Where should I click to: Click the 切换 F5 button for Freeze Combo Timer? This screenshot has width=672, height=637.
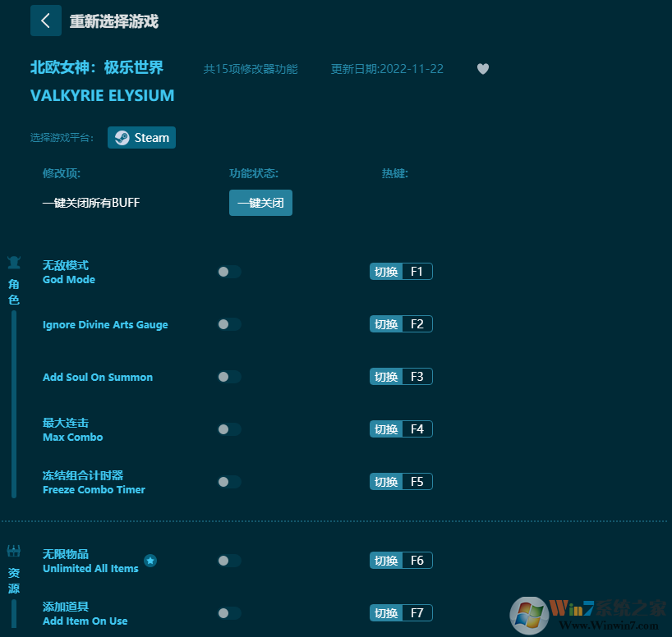pyautogui.click(x=401, y=481)
